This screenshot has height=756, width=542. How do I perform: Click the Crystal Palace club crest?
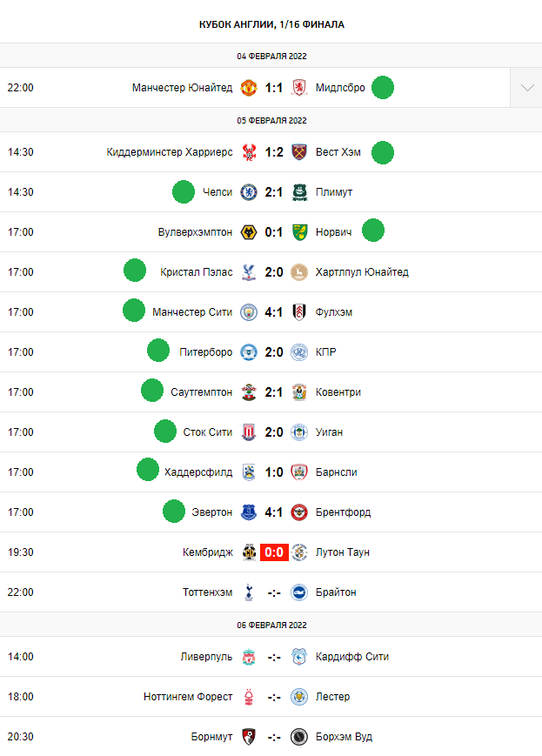pyautogui.click(x=249, y=272)
